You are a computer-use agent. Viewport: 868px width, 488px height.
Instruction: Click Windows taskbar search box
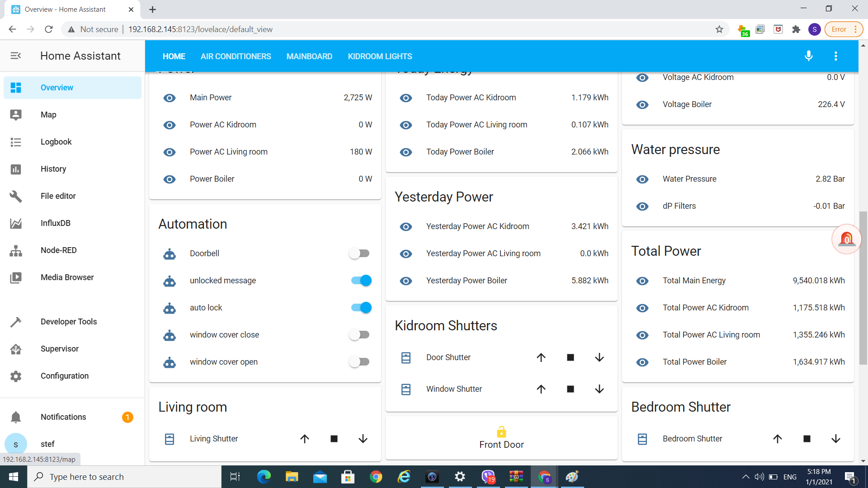point(124,477)
